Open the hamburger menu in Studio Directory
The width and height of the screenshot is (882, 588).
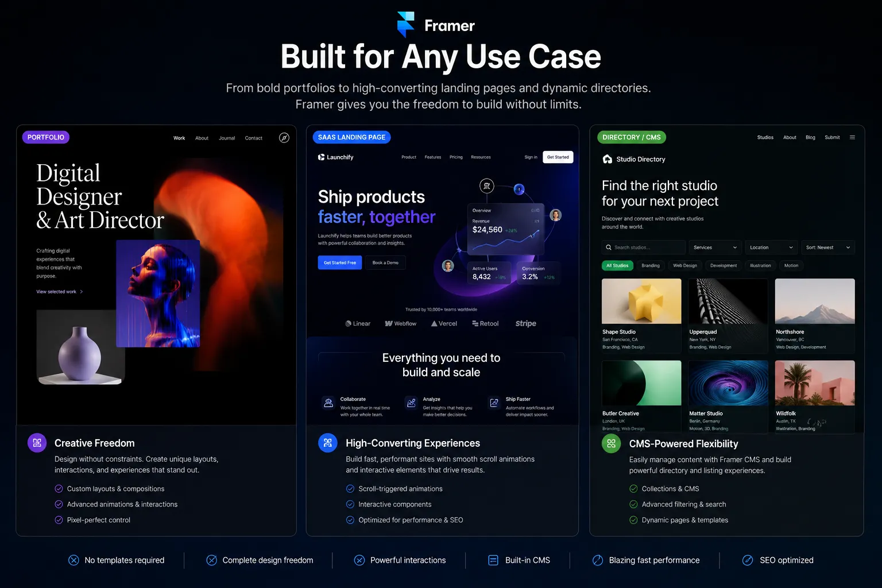(852, 137)
